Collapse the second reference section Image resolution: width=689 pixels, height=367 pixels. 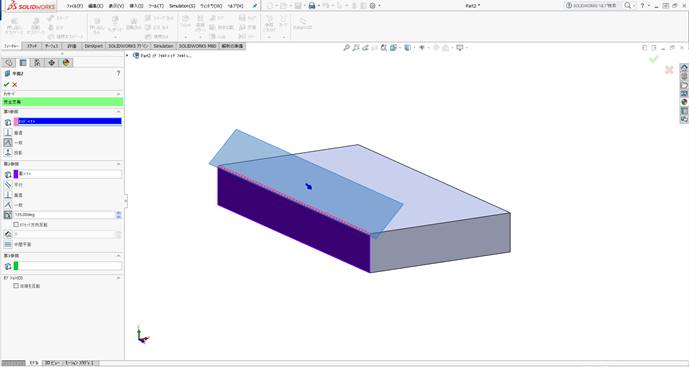tap(118, 164)
